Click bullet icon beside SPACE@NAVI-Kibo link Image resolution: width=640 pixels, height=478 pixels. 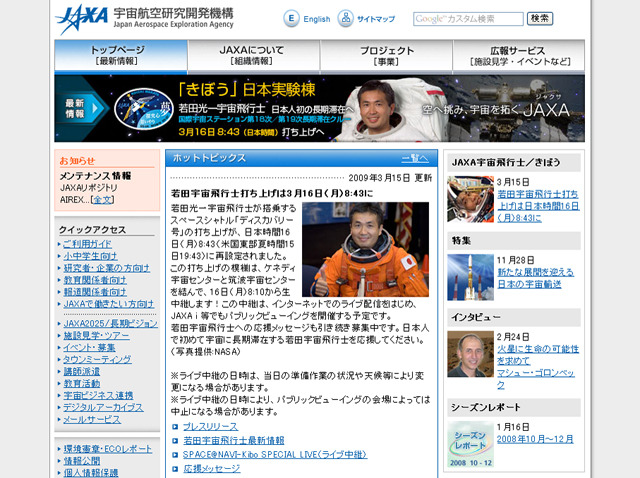pyautogui.click(x=175, y=455)
